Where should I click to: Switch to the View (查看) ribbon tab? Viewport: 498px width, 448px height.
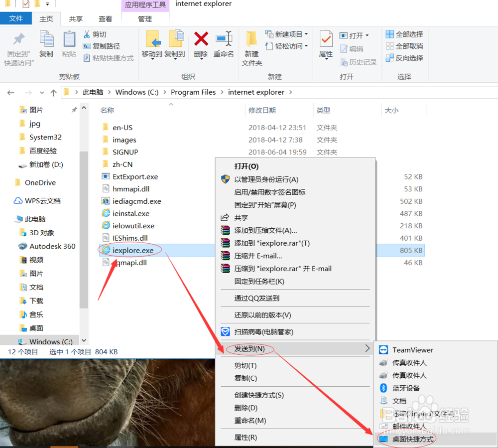point(105,19)
